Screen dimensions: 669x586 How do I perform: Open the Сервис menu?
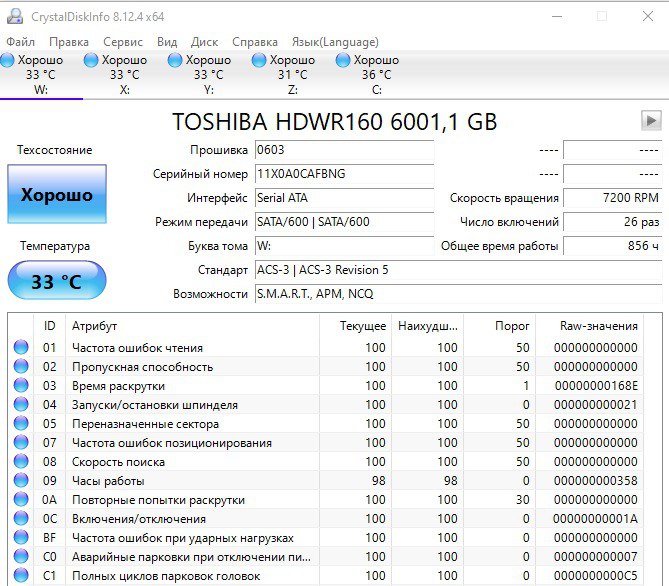tap(123, 42)
